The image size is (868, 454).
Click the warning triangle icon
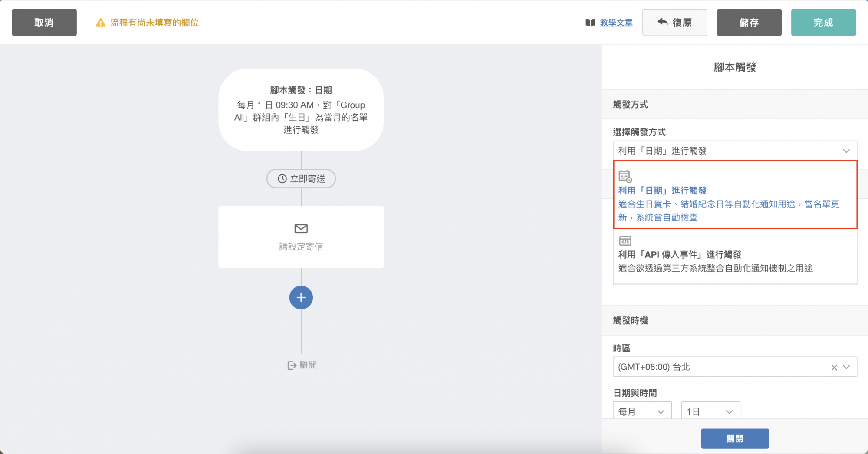tap(101, 23)
